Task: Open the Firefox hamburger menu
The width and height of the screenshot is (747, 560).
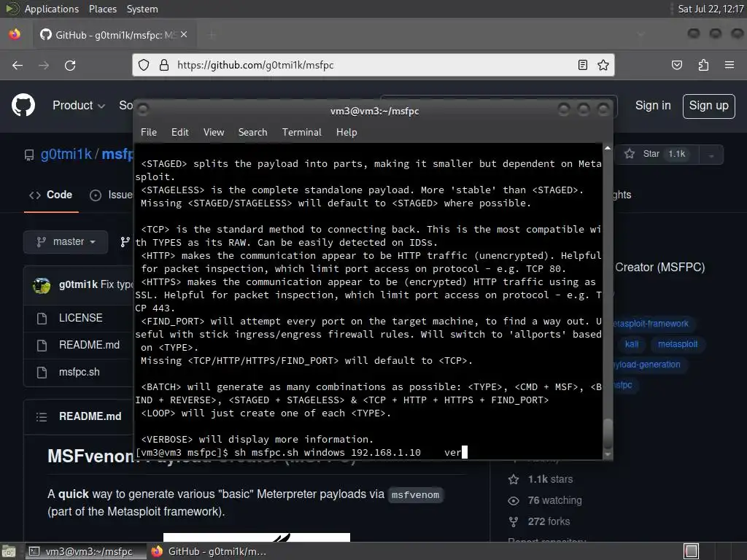Action: point(729,65)
